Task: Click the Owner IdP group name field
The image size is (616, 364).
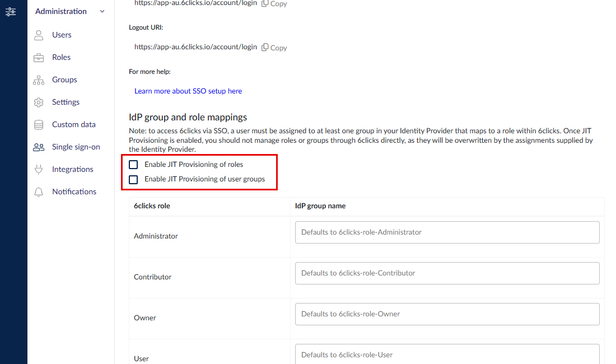Action: 447,314
